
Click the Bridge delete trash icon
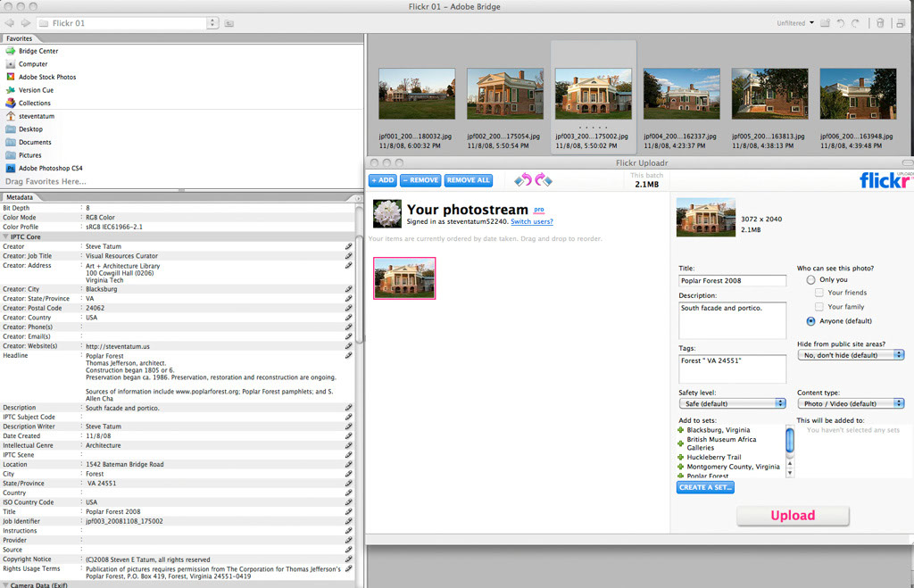point(880,23)
